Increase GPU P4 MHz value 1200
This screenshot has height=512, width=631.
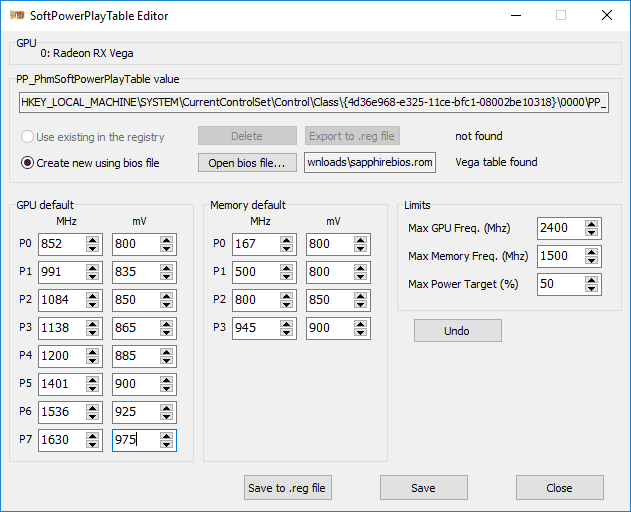(93, 352)
